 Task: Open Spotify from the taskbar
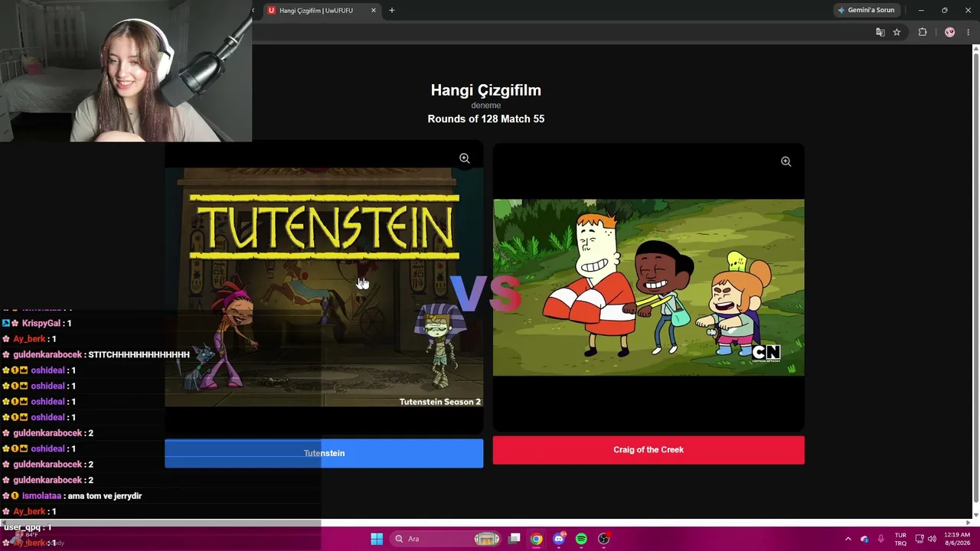tap(581, 539)
